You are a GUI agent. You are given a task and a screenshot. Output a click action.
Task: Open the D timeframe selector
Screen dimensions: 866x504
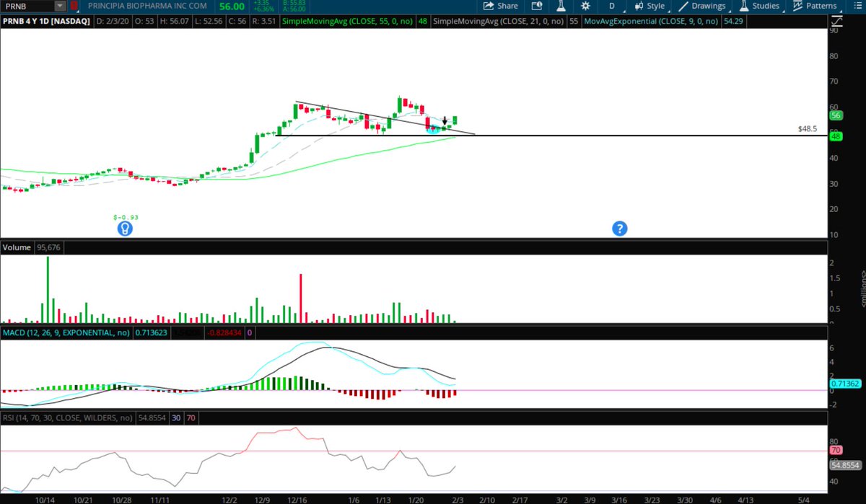coord(612,6)
